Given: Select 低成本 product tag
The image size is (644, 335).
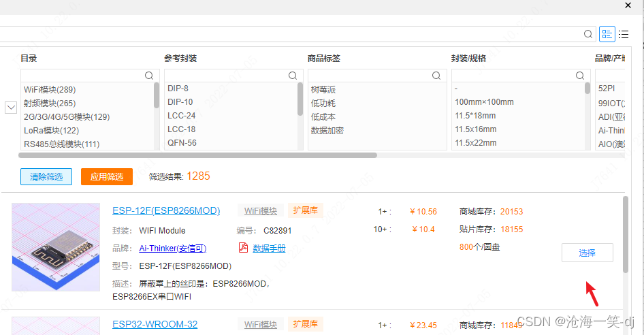Looking at the screenshot, I should pyautogui.click(x=323, y=116).
